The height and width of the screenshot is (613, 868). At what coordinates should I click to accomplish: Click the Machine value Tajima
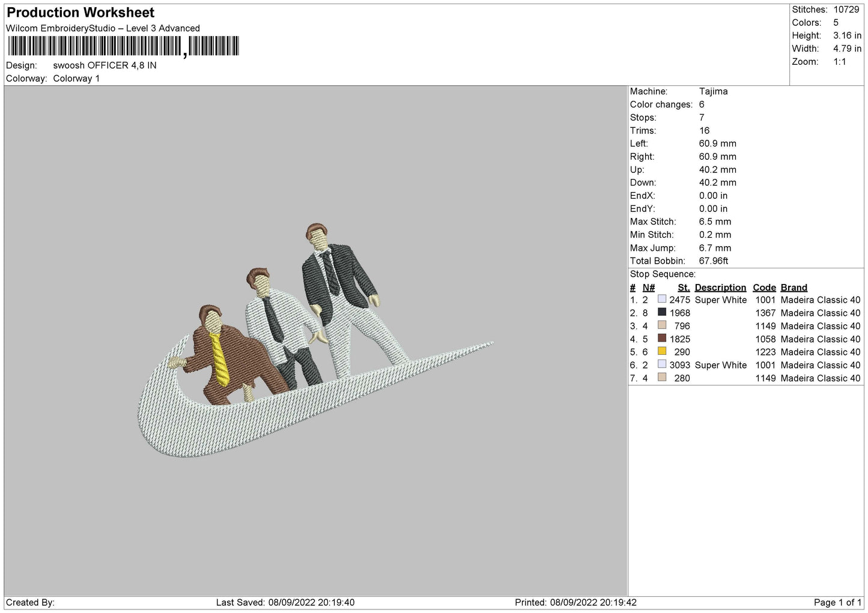[713, 91]
